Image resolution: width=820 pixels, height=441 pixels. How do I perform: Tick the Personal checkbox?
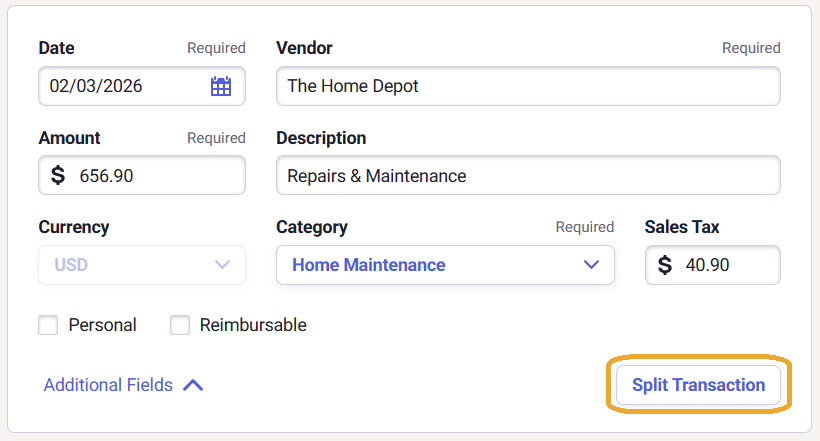48,325
